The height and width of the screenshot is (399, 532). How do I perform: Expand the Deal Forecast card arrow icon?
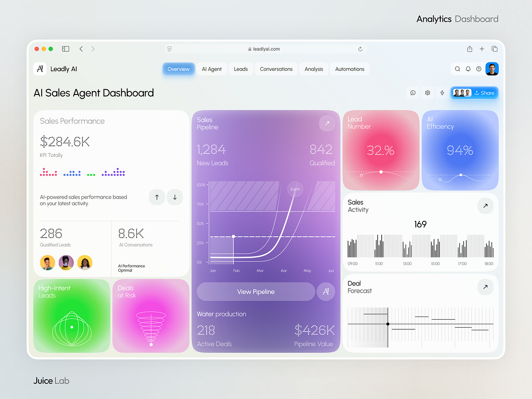point(485,287)
